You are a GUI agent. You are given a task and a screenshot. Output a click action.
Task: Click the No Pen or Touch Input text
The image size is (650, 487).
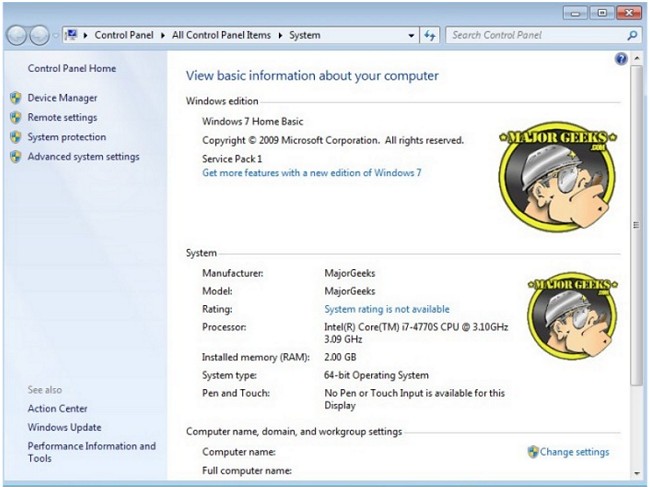pyautogui.click(x=414, y=399)
